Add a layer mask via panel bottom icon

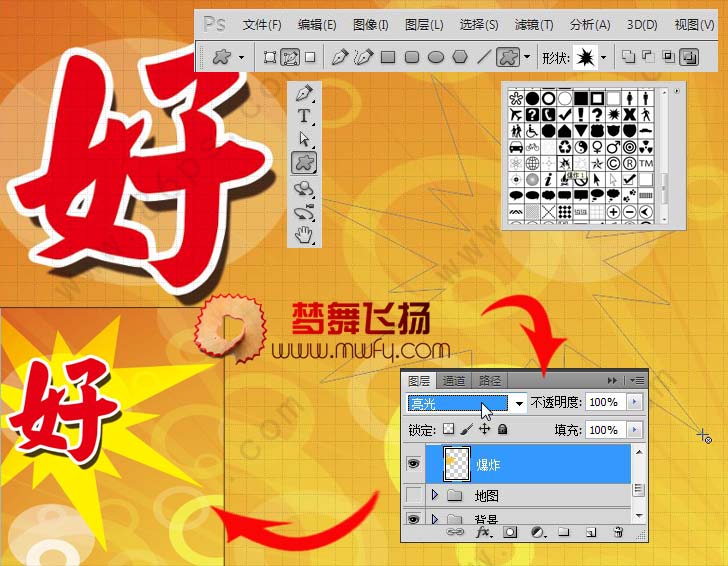point(510,532)
